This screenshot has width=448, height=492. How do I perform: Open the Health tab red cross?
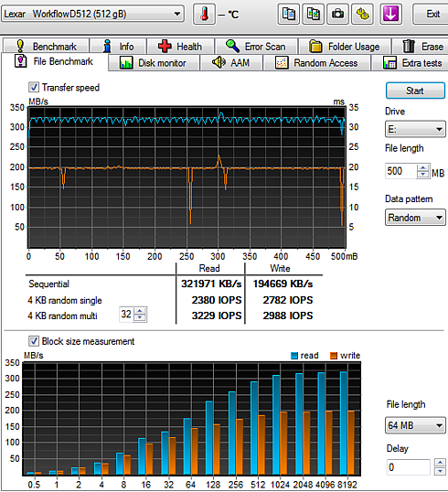tap(181, 47)
